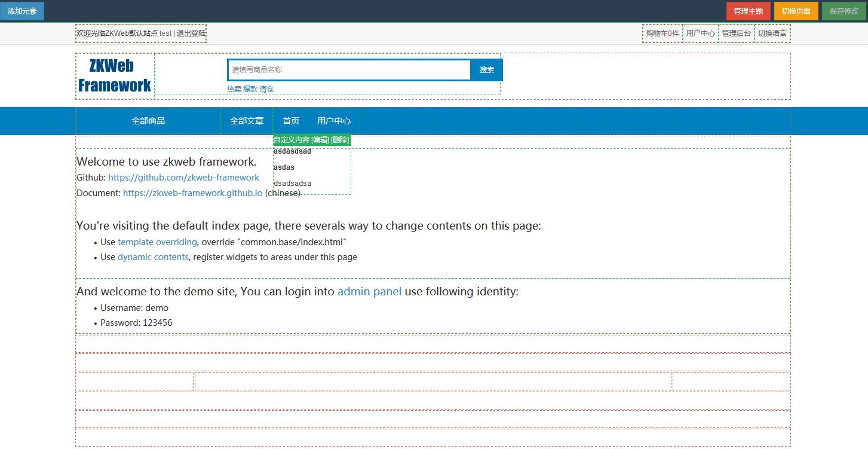Click the ZKWeb Framework logo
Viewport: 868px width, 449px height.
coord(115,76)
